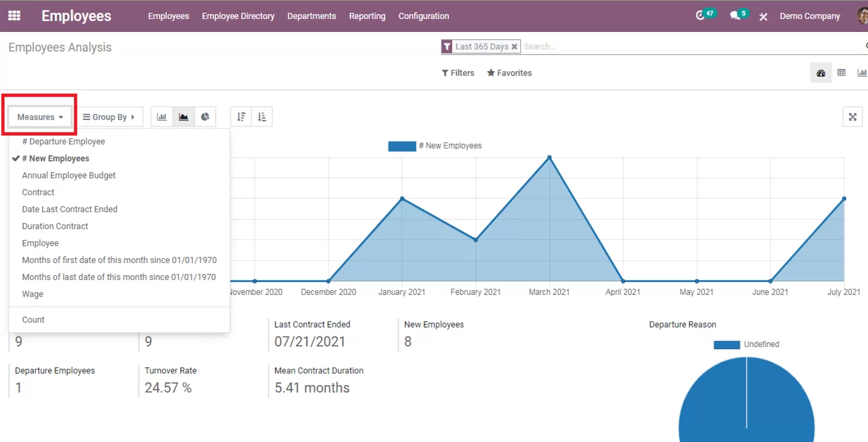Toggle Months of last date measure
Image resolution: width=868 pixels, height=442 pixels.
pos(119,277)
